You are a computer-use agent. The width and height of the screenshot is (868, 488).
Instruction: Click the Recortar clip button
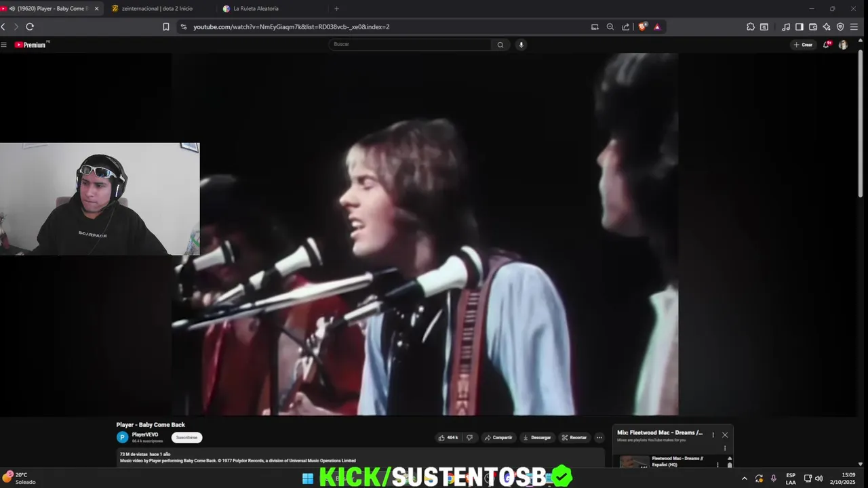coord(574,438)
